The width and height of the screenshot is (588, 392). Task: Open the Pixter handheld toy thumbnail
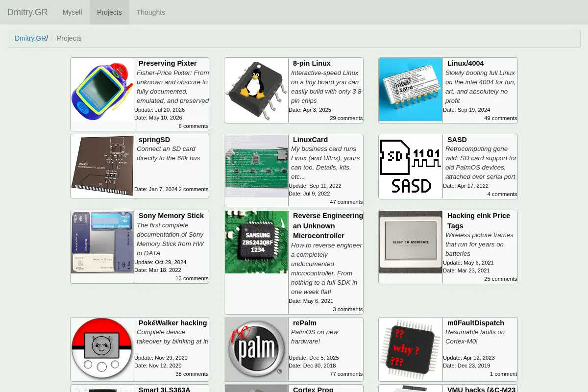point(102,90)
